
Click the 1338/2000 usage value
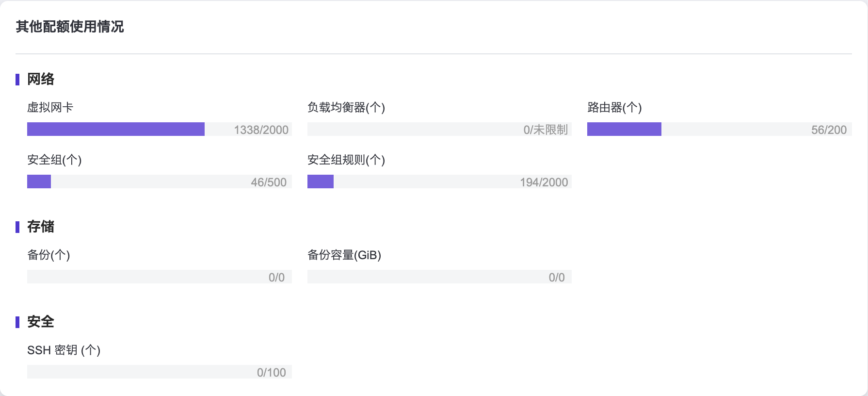pyautogui.click(x=261, y=130)
